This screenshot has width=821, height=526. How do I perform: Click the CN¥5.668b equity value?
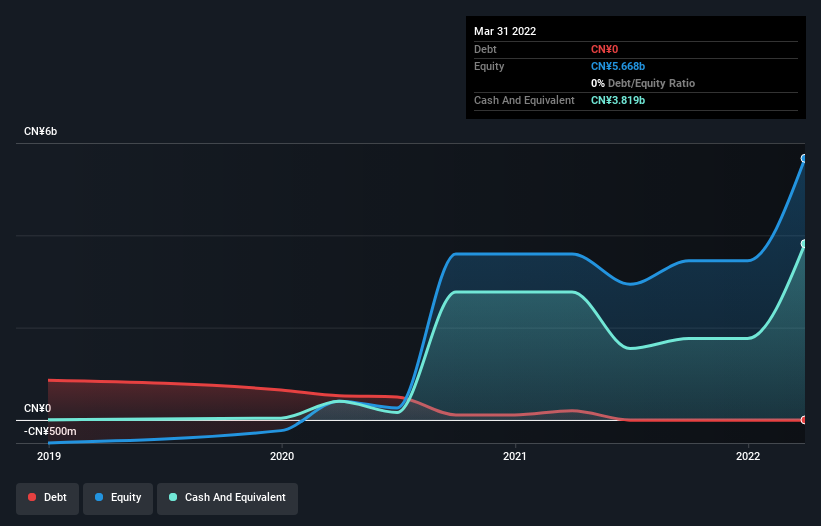coord(618,66)
